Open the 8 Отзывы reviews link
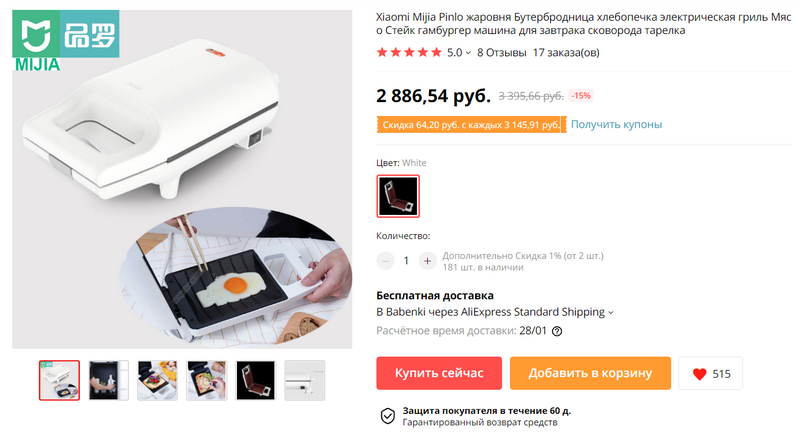Viewport: 800px width, 434px height. (502, 53)
